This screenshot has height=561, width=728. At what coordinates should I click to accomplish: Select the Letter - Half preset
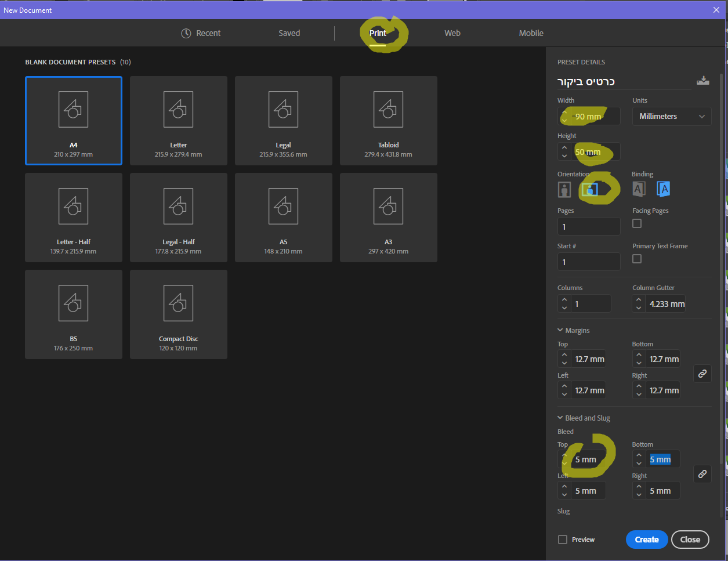tap(74, 218)
